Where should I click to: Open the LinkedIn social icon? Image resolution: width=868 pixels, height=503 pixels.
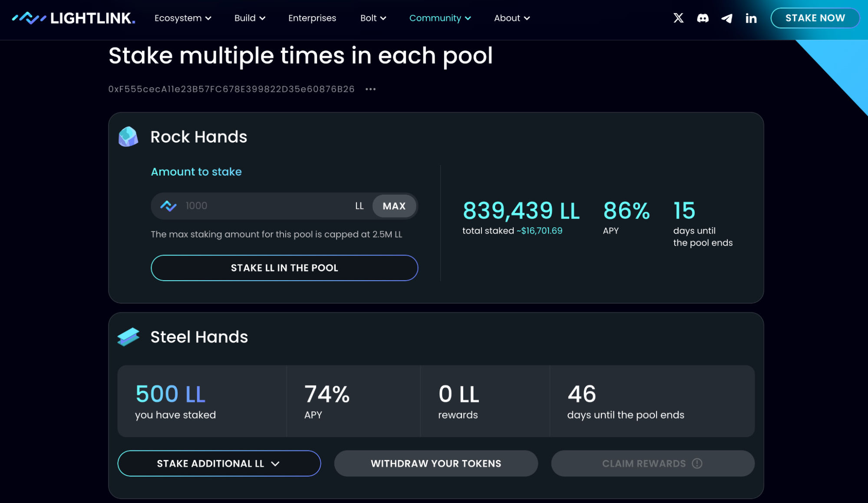click(751, 18)
